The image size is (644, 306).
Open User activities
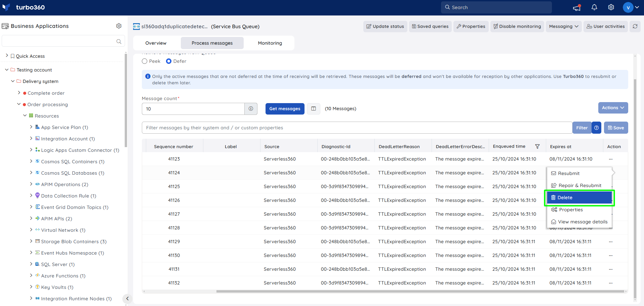(606, 27)
